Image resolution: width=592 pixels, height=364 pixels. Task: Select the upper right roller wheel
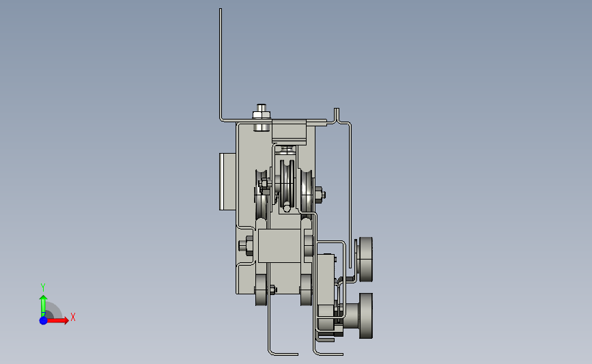[365, 259]
